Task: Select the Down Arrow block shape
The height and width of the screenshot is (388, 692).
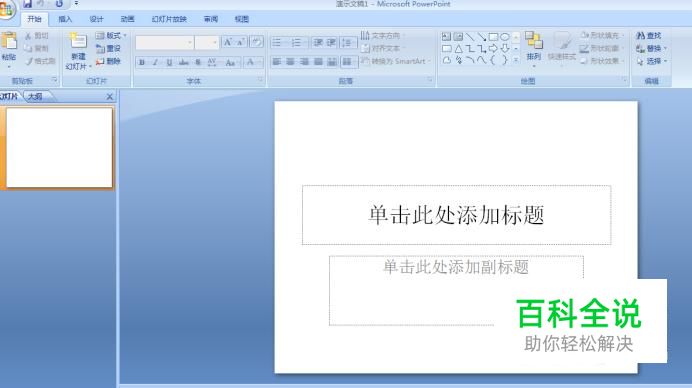Action: 505,49
